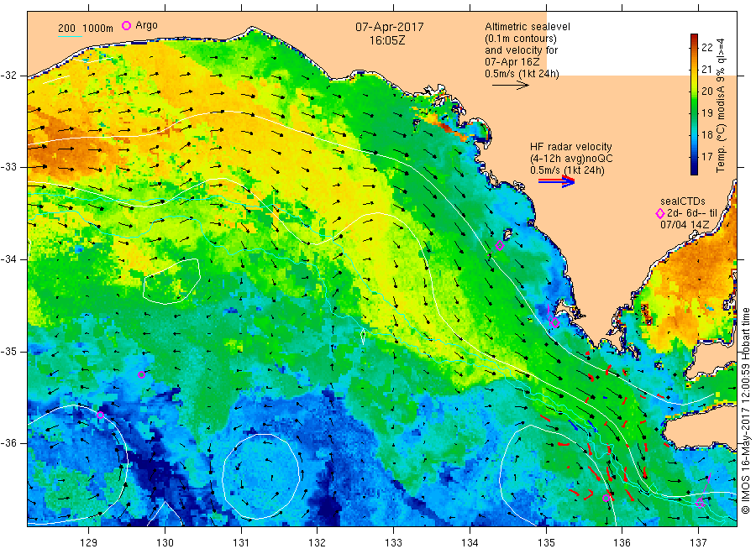Click the "(4-12h avg)noQC" legend text
Image resolution: width=756 pixels, height=554 pixels.
(x=571, y=159)
